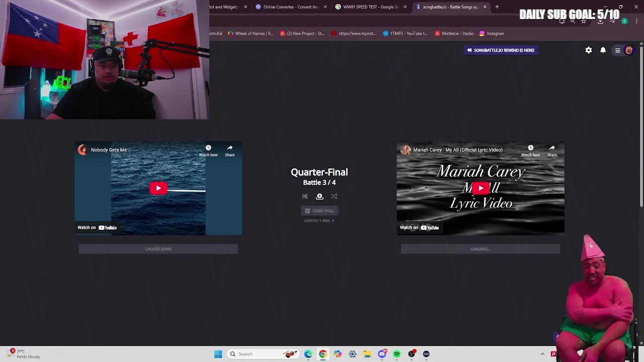The height and width of the screenshot is (362, 644).
Task: Switch to the songbattle.io browser tab
Action: point(450,7)
